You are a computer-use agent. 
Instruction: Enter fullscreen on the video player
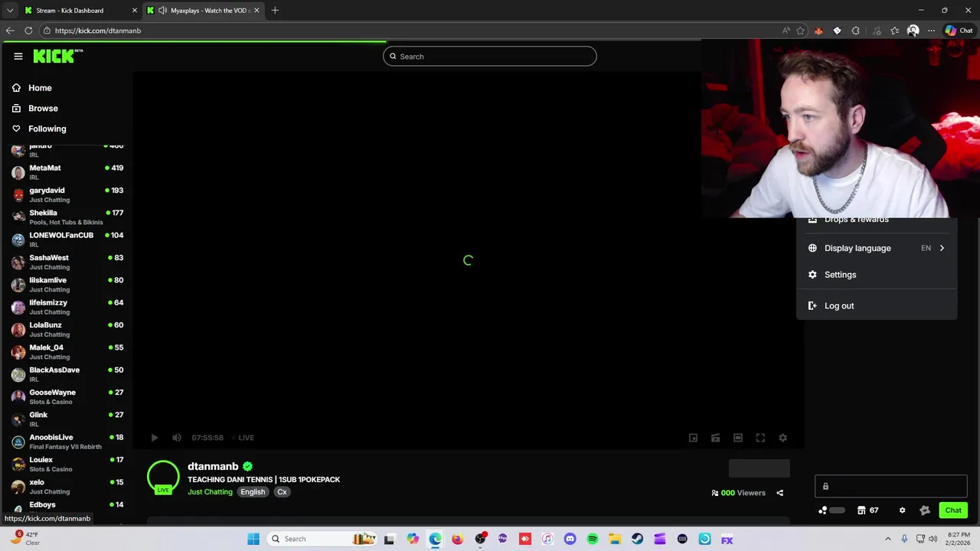tap(760, 438)
